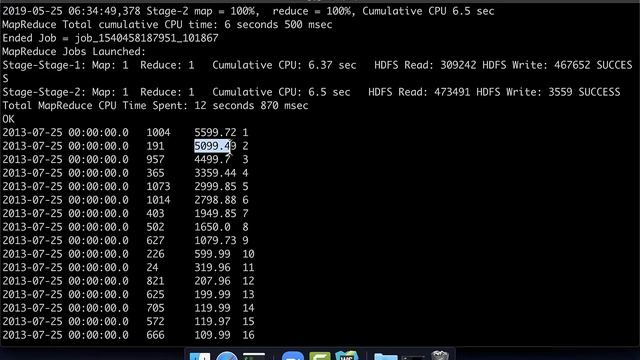Click HDFS Write value 467652
Image resolution: width=640 pixels, height=360 pixels.
[572, 65]
